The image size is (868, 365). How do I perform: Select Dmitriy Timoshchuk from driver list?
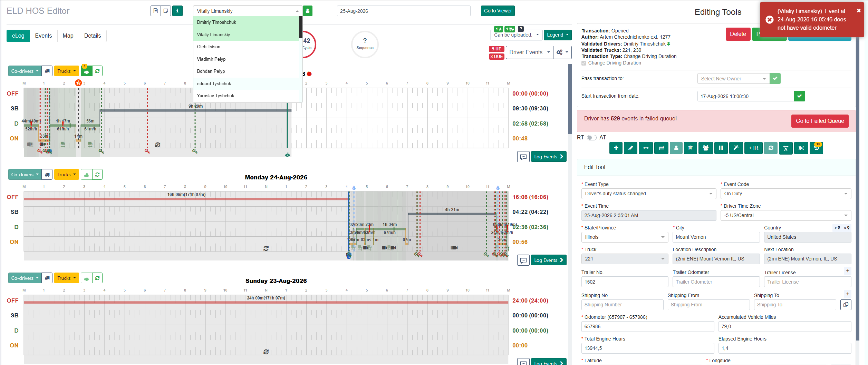pyautogui.click(x=246, y=22)
